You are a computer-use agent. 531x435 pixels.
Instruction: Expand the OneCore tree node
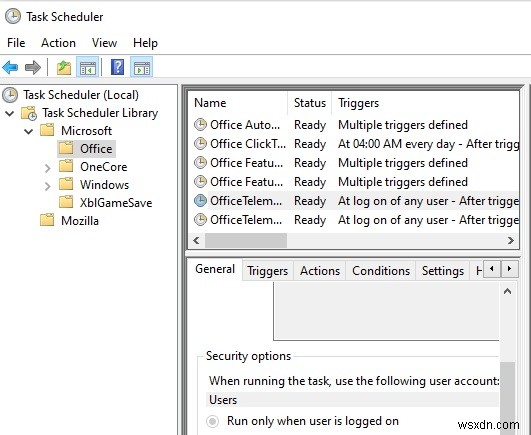[x=48, y=168]
